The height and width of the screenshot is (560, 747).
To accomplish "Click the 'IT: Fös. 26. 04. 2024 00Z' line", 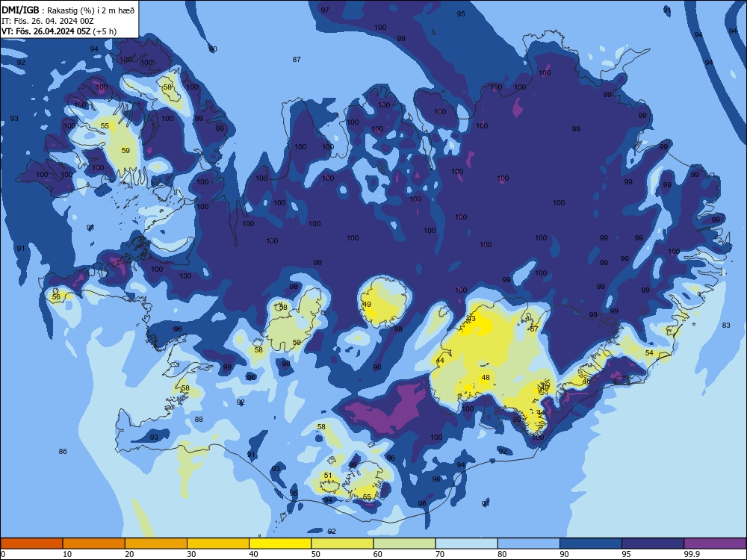I will coord(48,21).
